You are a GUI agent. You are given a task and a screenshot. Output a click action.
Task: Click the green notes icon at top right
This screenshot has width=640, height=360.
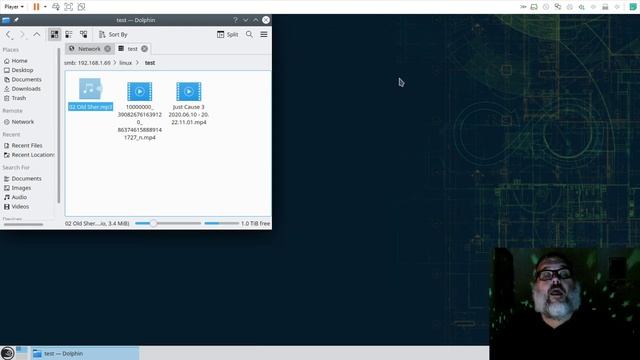coord(633,7)
